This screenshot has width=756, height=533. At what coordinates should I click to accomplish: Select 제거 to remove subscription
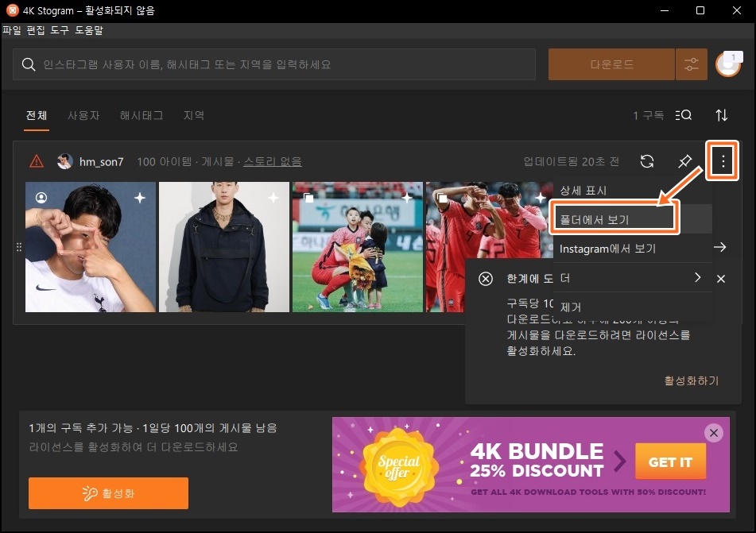click(633, 307)
